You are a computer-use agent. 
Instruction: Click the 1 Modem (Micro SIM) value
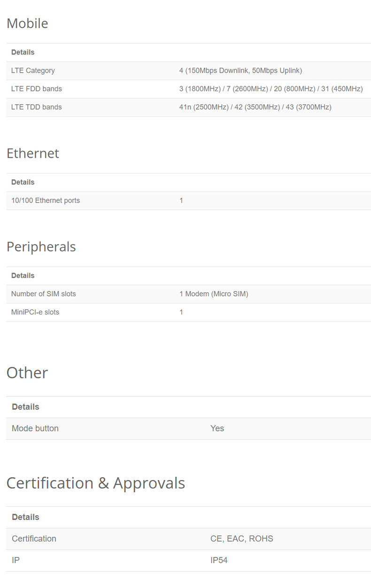[x=214, y=294]
